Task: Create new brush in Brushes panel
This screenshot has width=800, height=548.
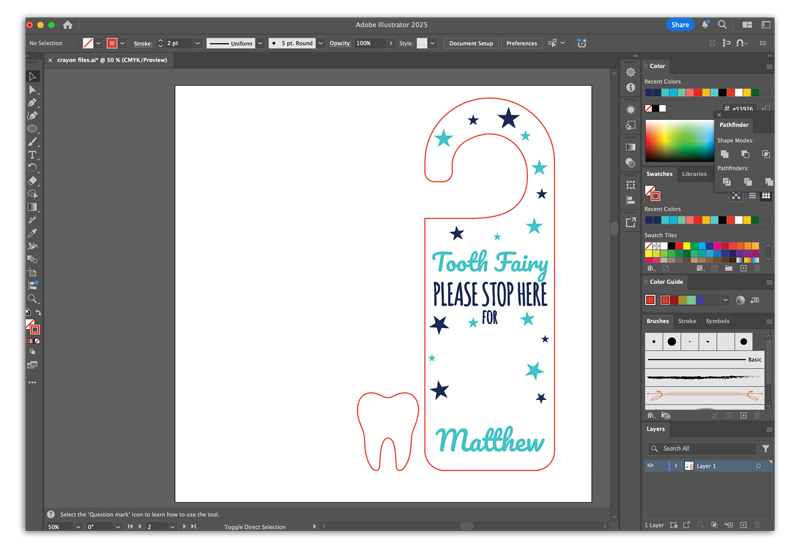Action: [x=743, y=415]
